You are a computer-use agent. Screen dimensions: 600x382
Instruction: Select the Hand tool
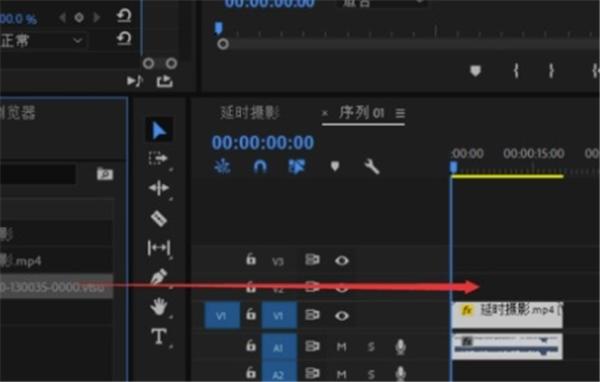(159, 307)
